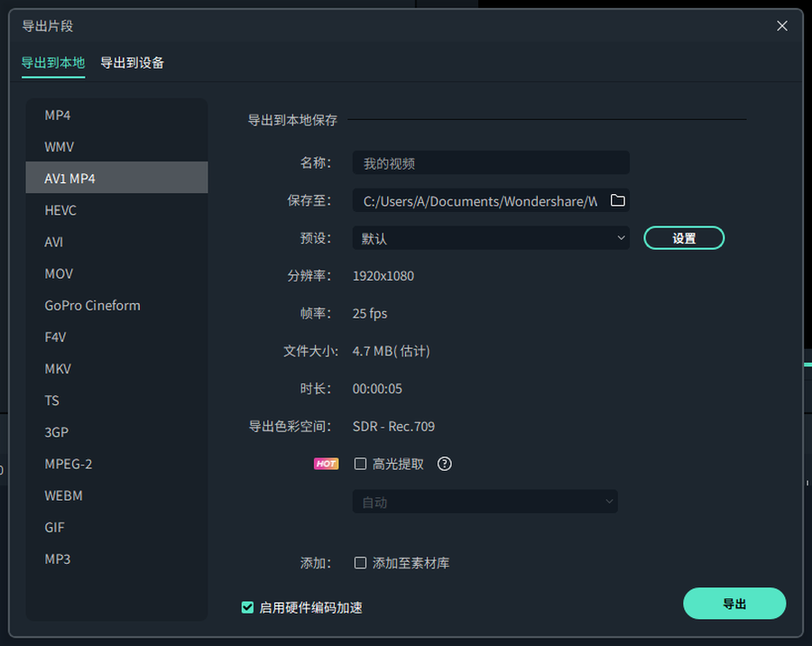The height and width of the screenshot is (646, 812).
Task: Select HEVC format in the sidebar
Action: (x=60, y=210)
